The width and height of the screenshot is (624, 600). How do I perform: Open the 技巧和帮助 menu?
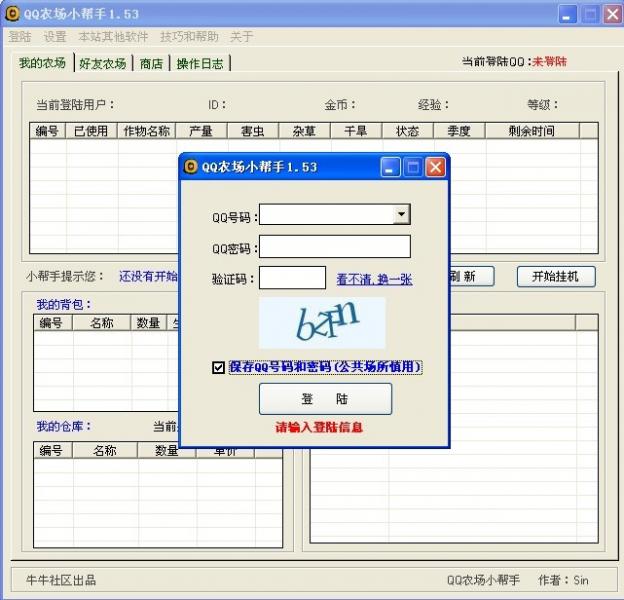[189, 37]
